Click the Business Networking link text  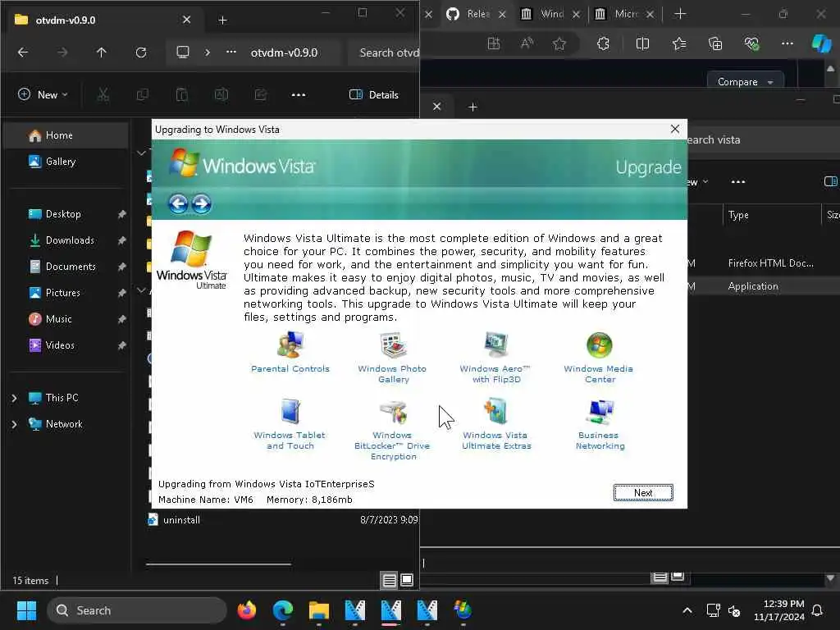(600, 441)
